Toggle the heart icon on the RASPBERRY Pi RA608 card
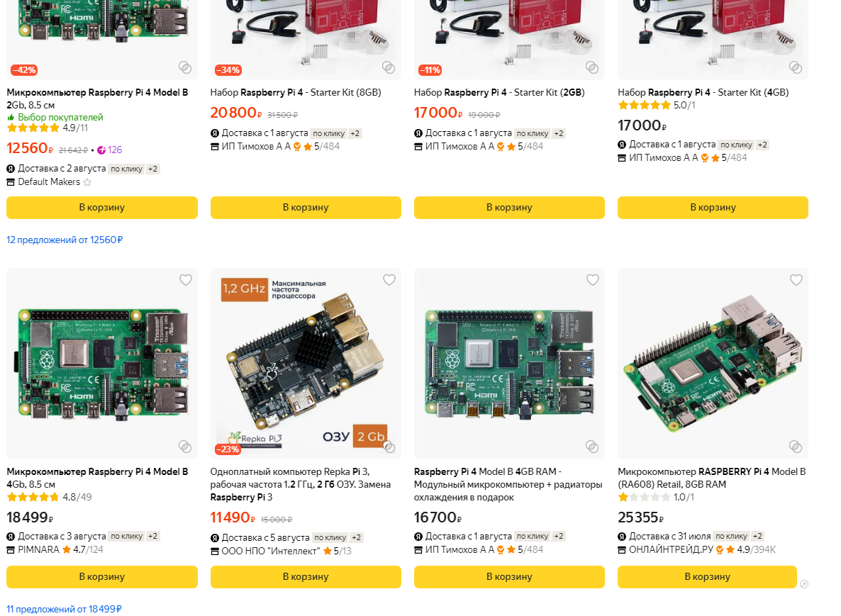The width and height of the screenshot is (841, 616). click(796, 280)
